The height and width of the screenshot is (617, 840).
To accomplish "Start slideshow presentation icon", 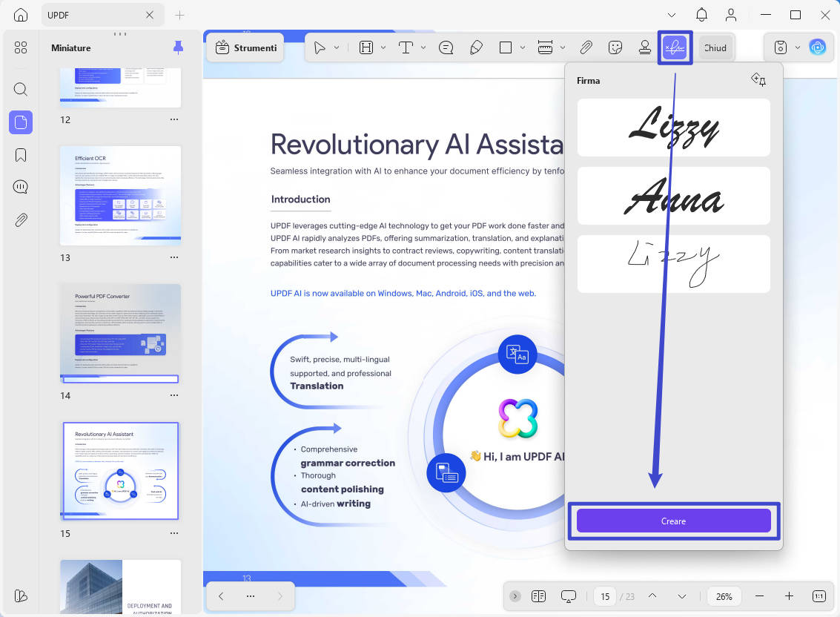I will [569, 596].
